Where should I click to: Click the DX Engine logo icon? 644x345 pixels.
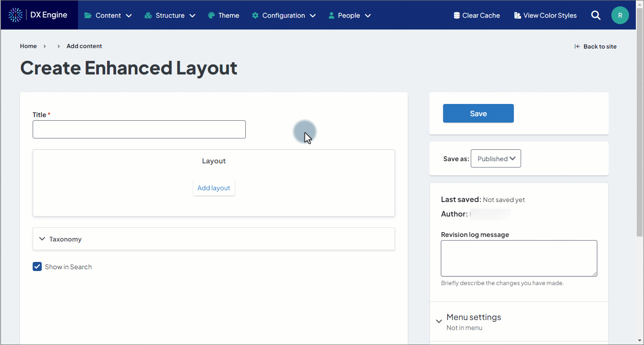tap(15, 15)
